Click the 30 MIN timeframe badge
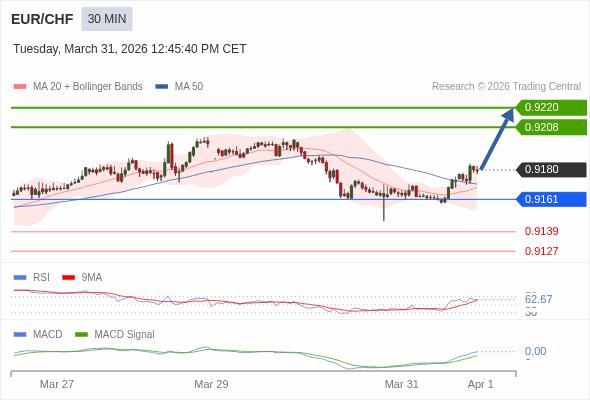Screen dimensions: 590x400 107,19
